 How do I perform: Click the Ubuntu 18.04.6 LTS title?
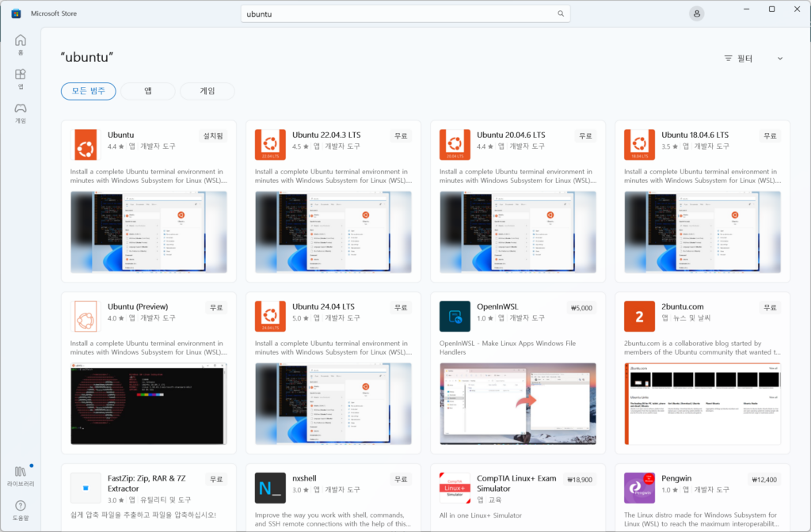[x=695, y=135]
